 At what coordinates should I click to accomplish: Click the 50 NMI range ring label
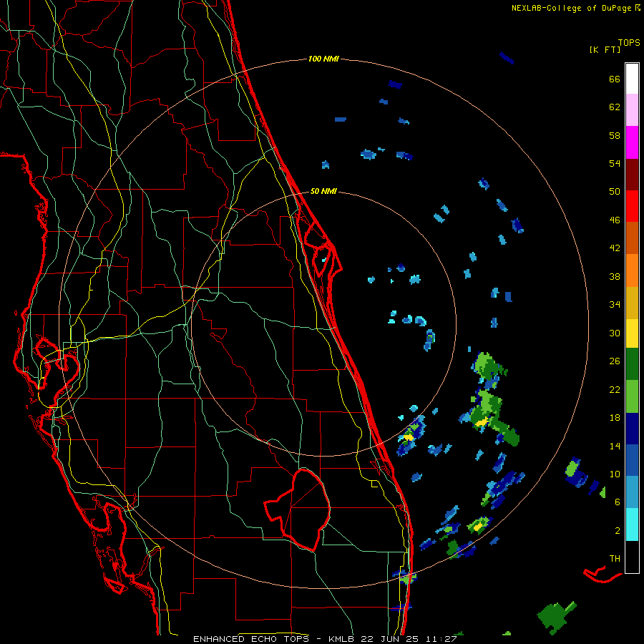tap(323, 191)
